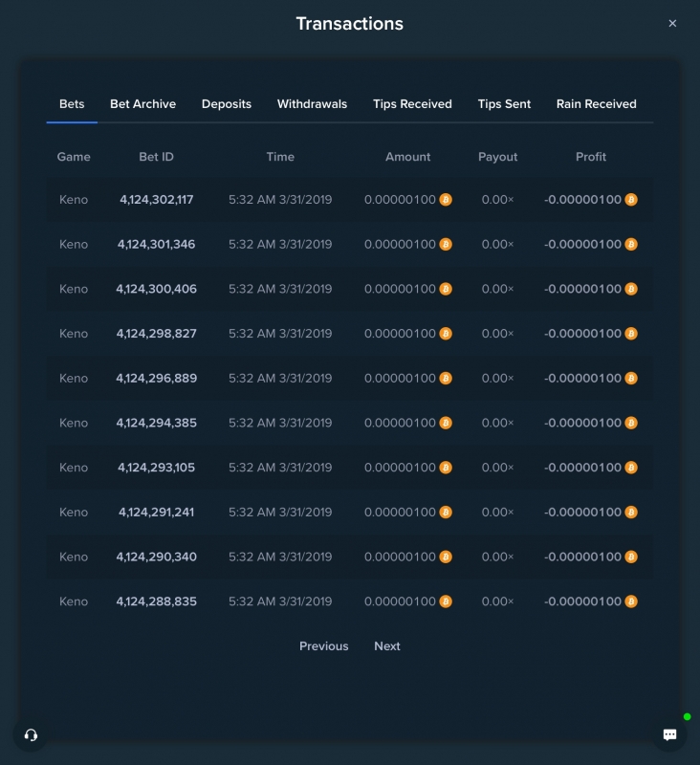Select the Bets tab
Viewport: 700px width, 765px height.
pos(72,104)
